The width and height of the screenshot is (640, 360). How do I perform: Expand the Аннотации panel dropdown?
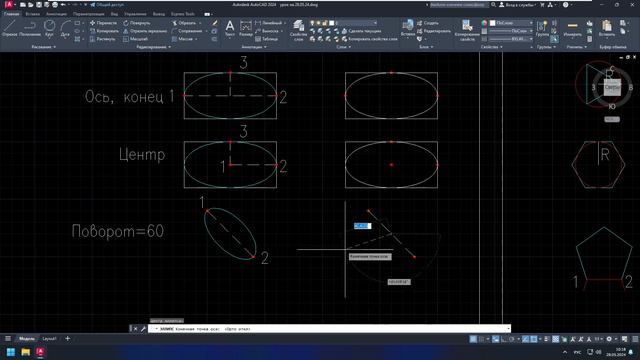[x=254, y=47]
